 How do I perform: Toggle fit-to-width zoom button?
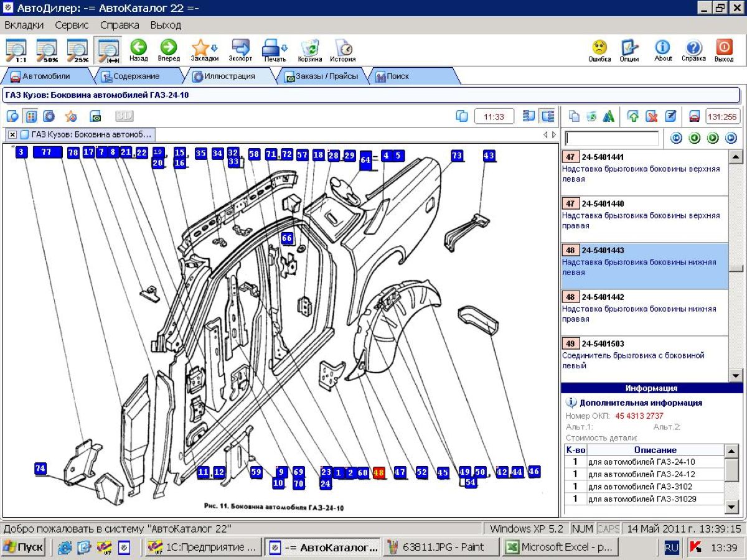[108, 51]
